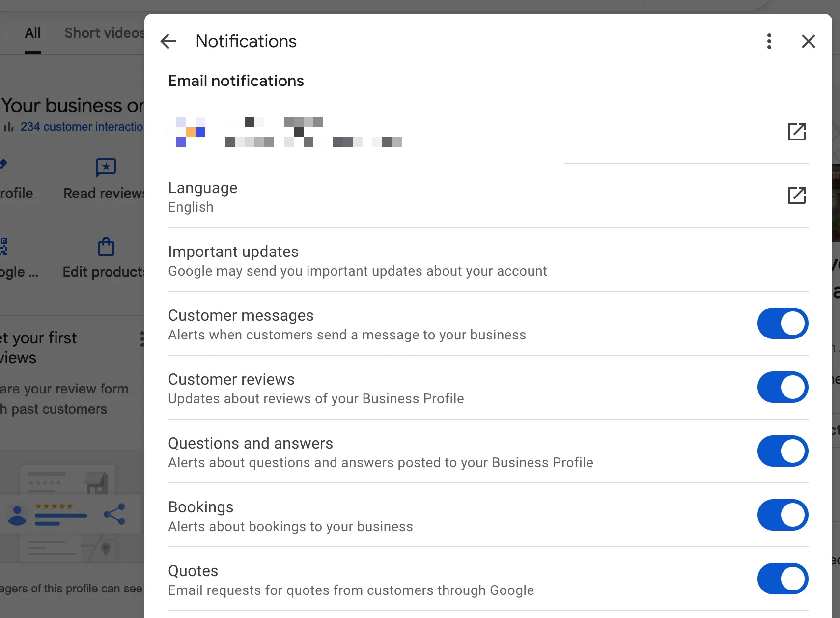Disable Customer messages email alerts
This screenshot has width=840, height=618.
(783, 323)
